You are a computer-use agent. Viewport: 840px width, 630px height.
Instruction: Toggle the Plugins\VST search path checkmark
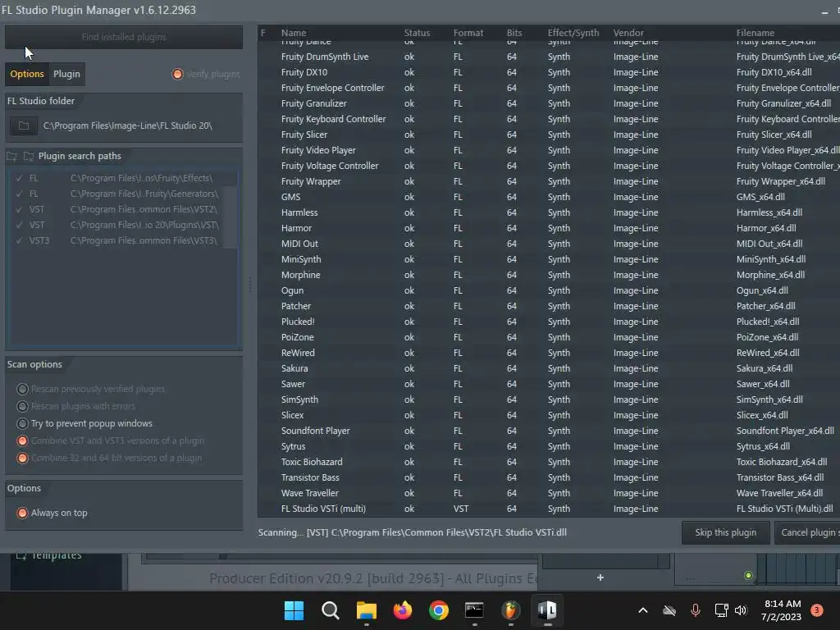tap(20, 225)
